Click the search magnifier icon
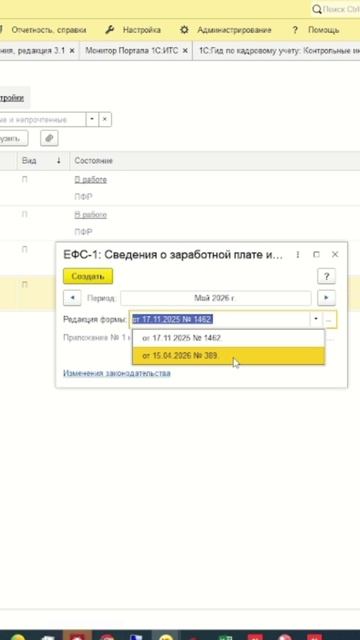Viewport: 360px width, 640px height. coord(317,9)
